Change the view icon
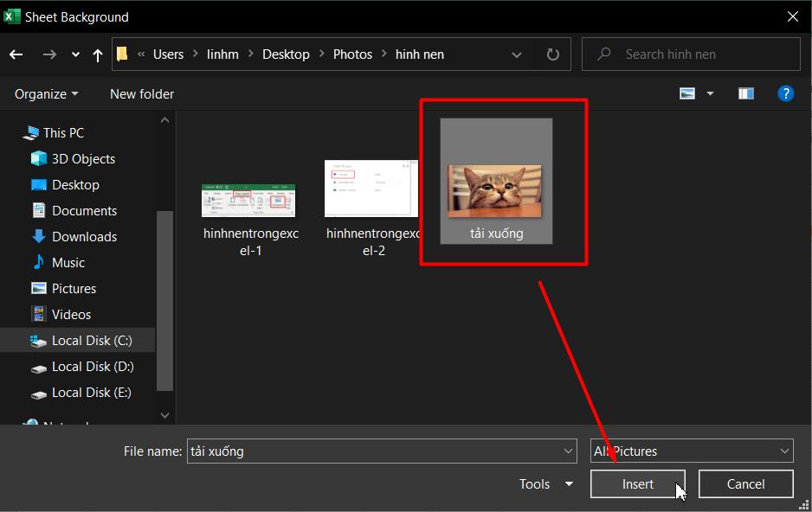This screenshot has width=812, height=512. point(687,93)
